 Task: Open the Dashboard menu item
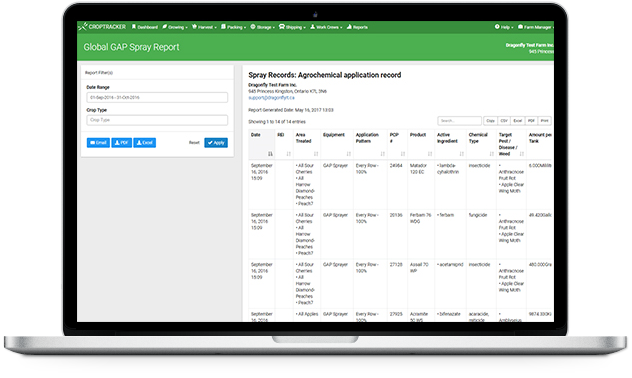point(145,27)
